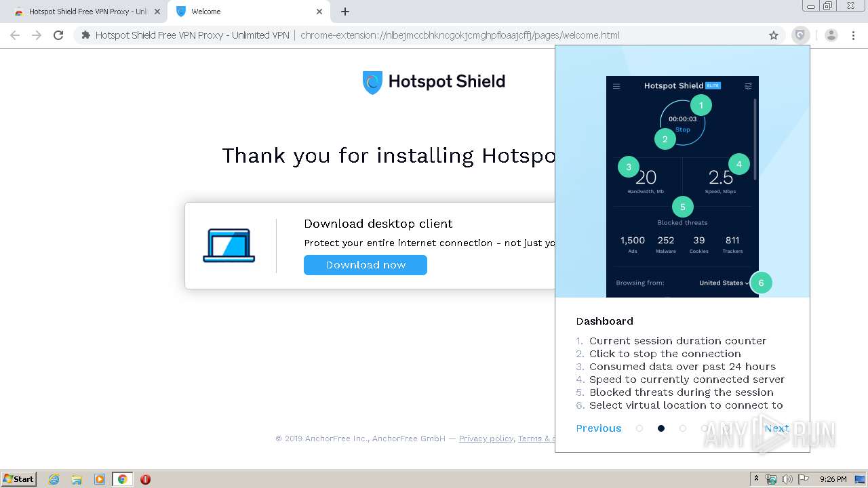868x488 pixels.
Task: Click the browser forward arrow
Action: pyautogui.click(x=37, y=35)
